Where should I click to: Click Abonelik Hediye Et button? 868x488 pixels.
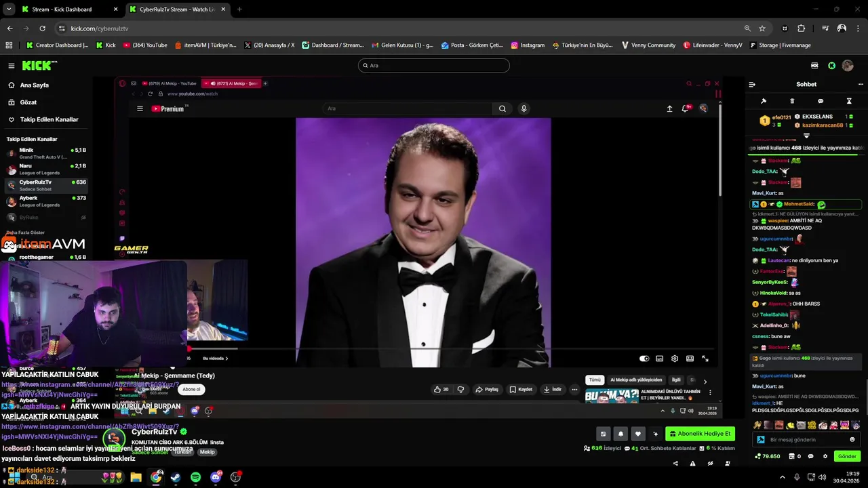coord(700,434)
